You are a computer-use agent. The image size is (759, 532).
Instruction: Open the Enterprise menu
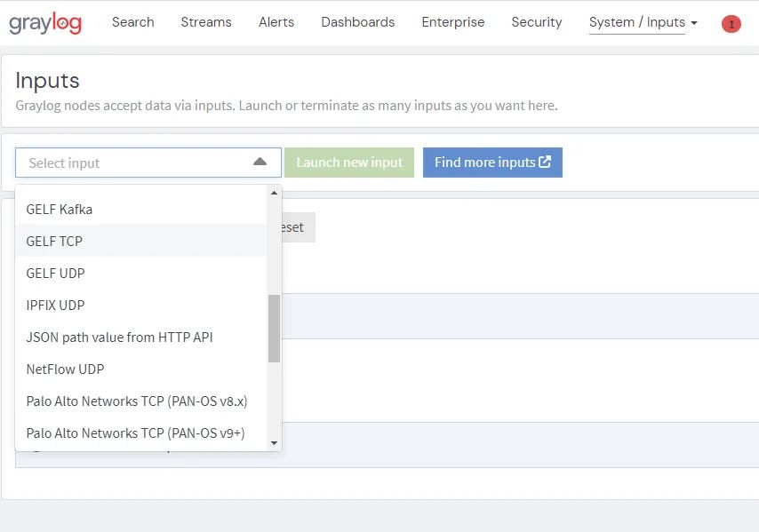[452, 22]
